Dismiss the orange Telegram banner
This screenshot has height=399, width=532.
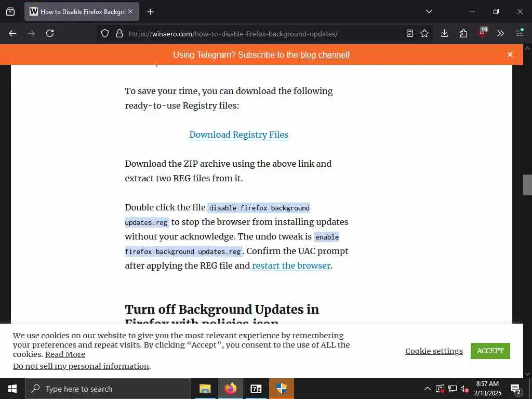tap(510, 54)
